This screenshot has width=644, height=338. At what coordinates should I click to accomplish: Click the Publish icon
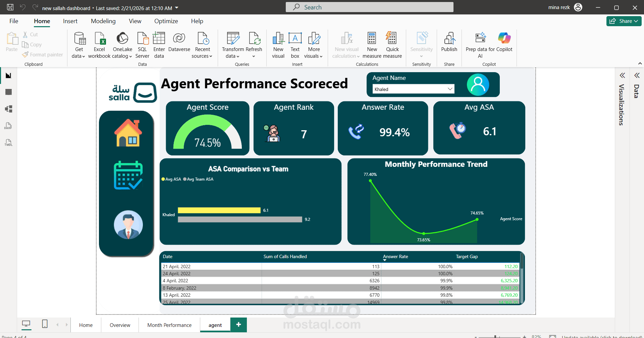click(449, 38)
